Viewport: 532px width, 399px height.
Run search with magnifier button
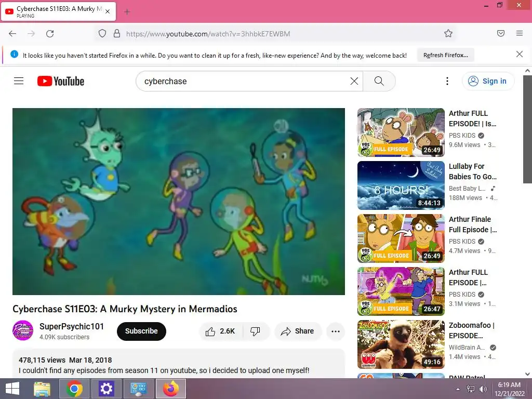click(379, 81)
